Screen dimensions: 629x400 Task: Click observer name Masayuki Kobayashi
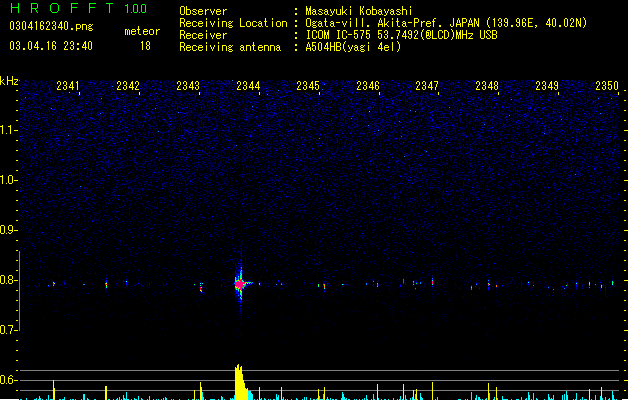click(359, 11)
